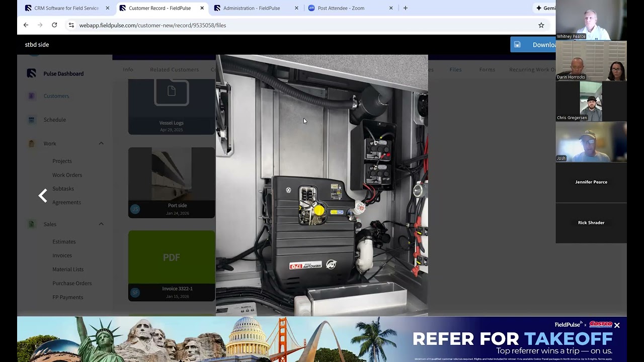Image resolution: width=644 pixels, height=362 pixels.
Task: Open FP Payments under Sales
Action: pos(67,297)
